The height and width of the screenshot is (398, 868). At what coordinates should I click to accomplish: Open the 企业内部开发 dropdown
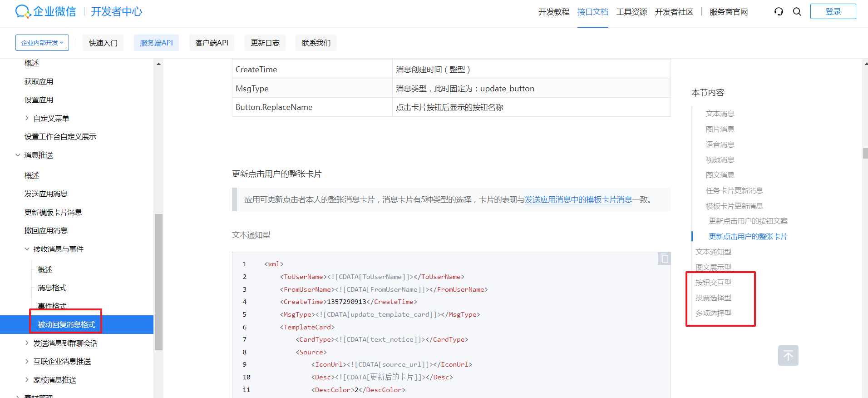(x=42, y=43)
